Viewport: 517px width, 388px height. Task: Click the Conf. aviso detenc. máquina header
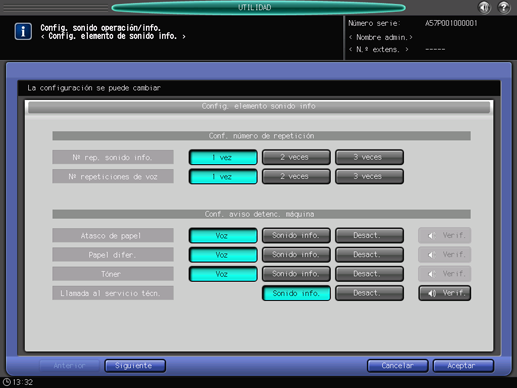pyautogui.click(x=261, y=214)
